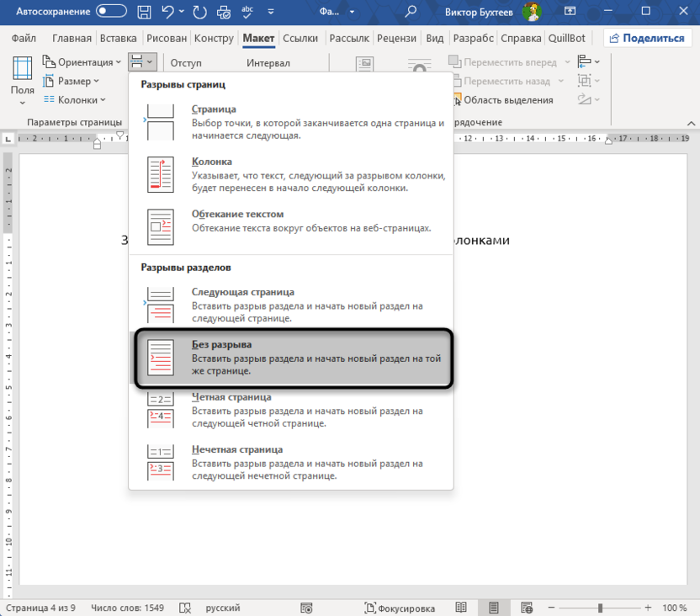Click the user profile avatar
This screenshot has height=616, width=700.
click(x=531, y=12)
